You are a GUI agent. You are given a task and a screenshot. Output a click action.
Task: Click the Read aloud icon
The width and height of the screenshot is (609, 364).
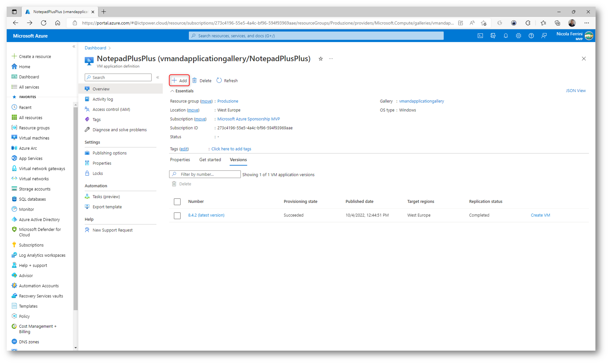472,23
